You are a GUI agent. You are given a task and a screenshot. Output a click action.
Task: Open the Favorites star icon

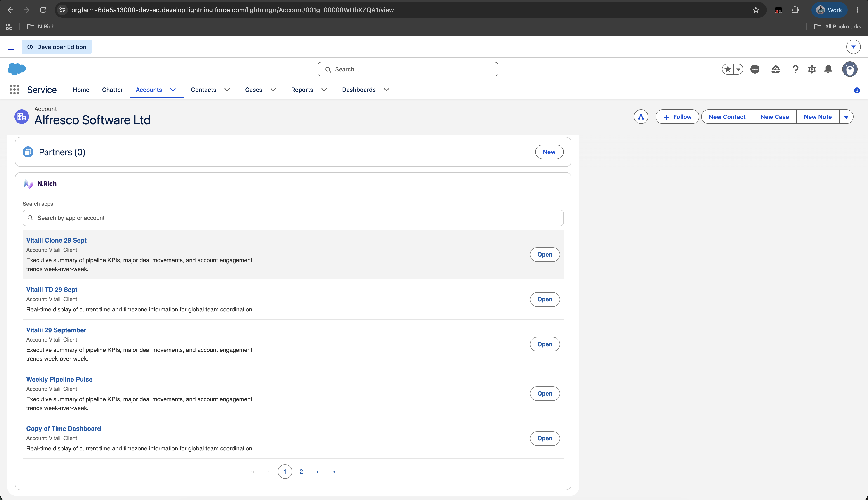point(728,69)
